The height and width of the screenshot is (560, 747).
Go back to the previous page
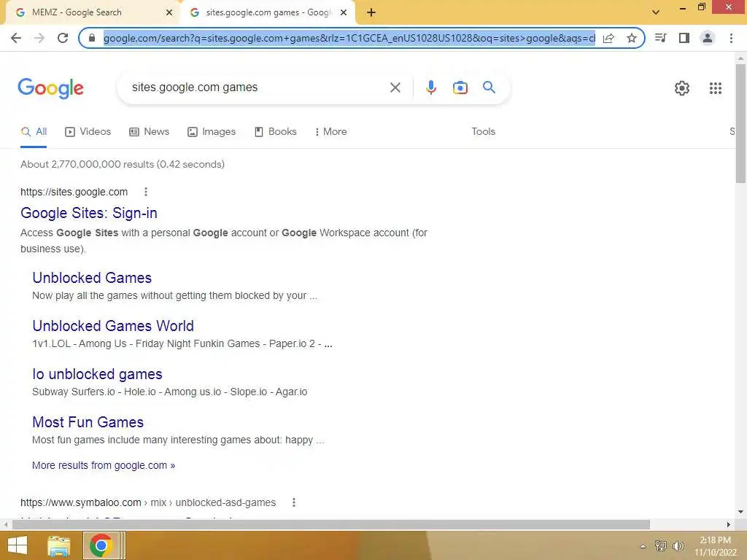(x=16, y=38)
